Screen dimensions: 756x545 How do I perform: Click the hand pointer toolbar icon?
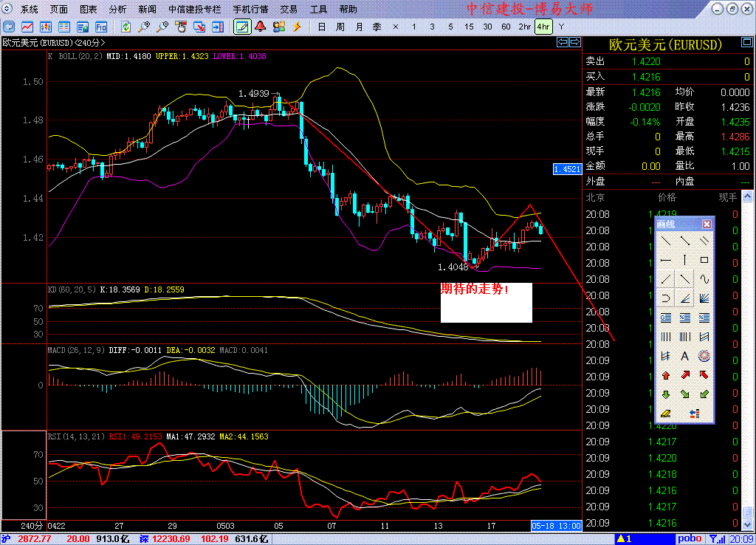[181, 27]
